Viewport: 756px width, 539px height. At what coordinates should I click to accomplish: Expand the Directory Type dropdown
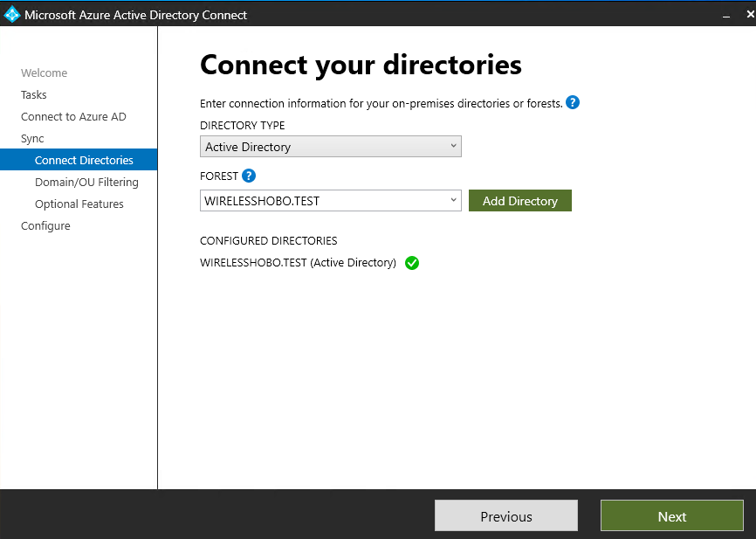[x=453, y=147]
